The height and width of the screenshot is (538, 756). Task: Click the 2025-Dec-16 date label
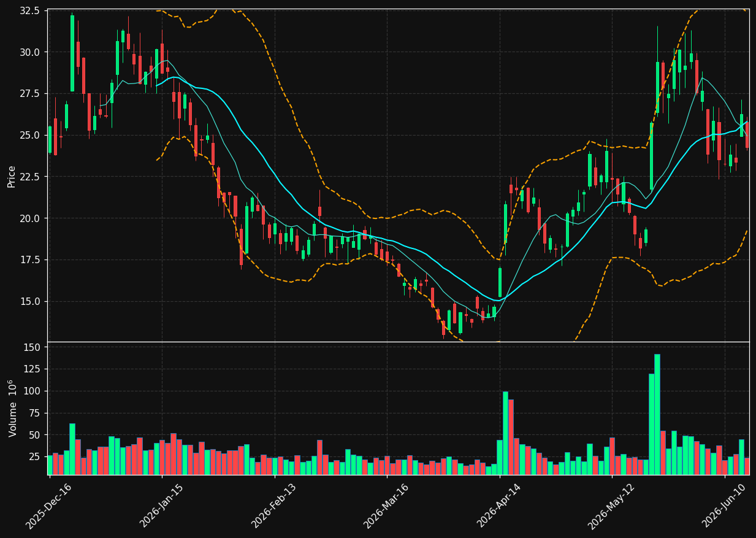(x=48, y=506)
